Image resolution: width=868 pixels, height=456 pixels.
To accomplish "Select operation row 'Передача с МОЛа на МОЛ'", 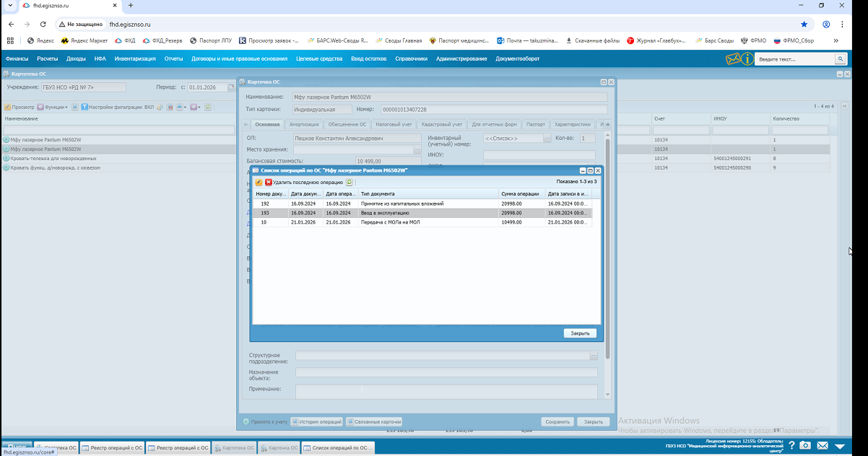I will coord(422,222).
